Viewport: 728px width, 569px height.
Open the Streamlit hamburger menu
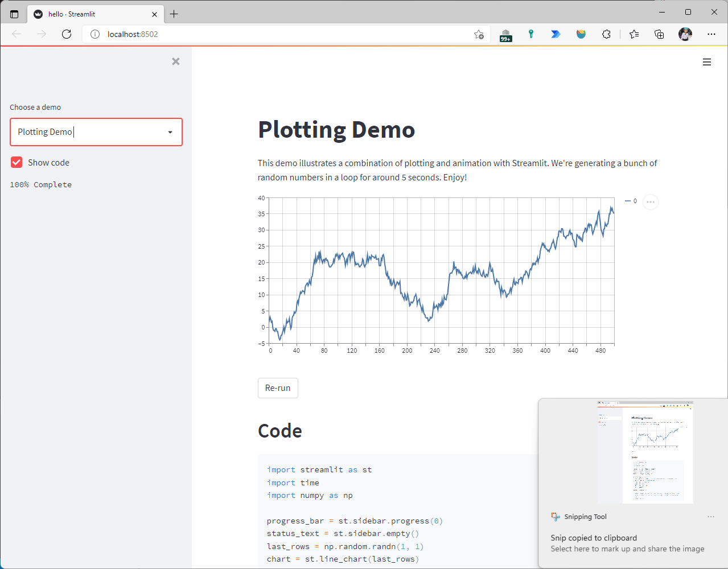(x=706, y=61)
